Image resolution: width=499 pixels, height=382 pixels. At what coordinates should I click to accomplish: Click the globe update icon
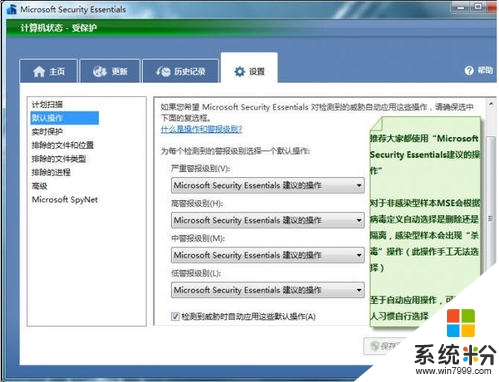[x=100, y=71]
